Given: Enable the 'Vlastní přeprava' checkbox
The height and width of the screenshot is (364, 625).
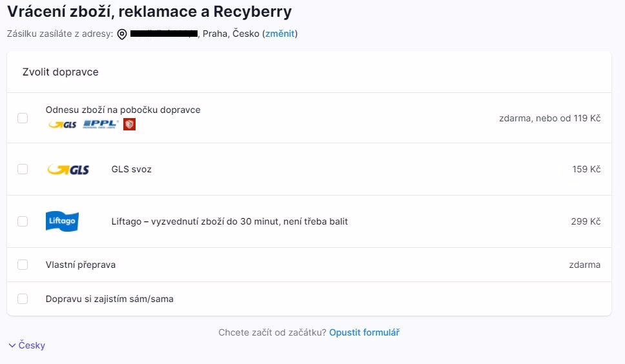Looking at the screenshot, I should (x=23, y=265).
